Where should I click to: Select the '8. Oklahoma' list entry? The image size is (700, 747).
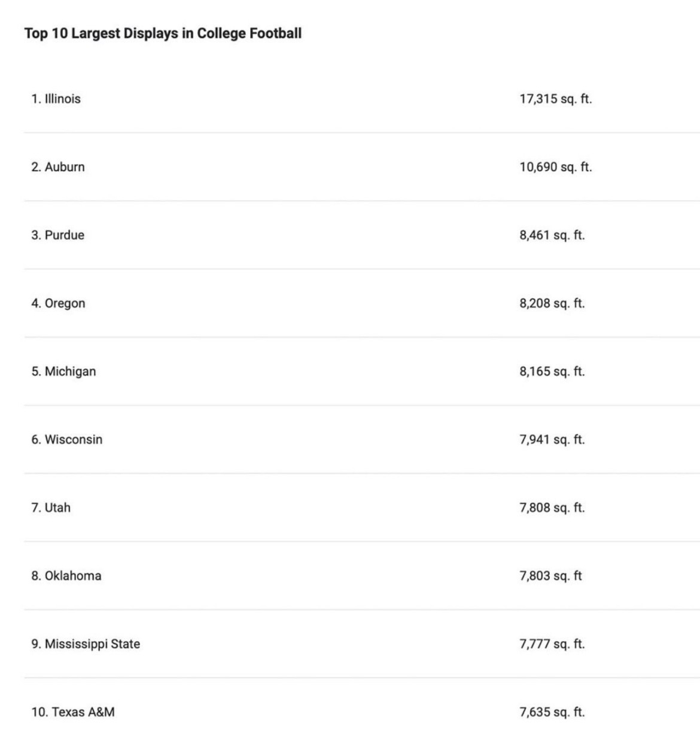point(66,576)
